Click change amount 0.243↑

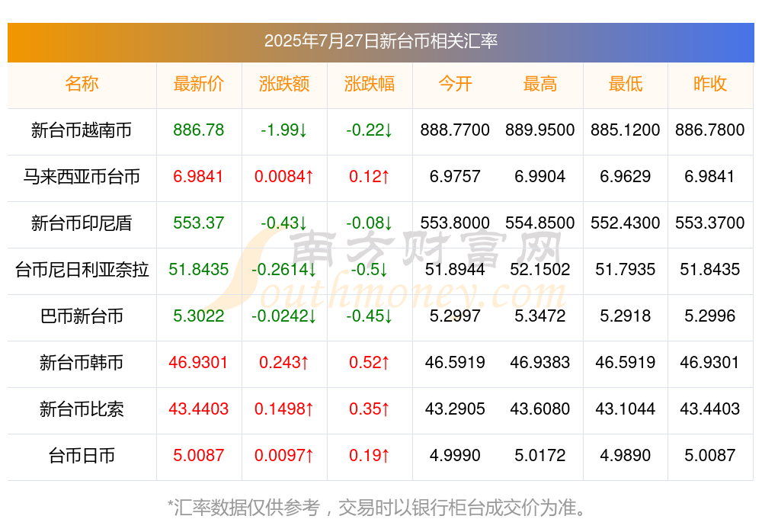pyautogui.click(x=283, y=362)
